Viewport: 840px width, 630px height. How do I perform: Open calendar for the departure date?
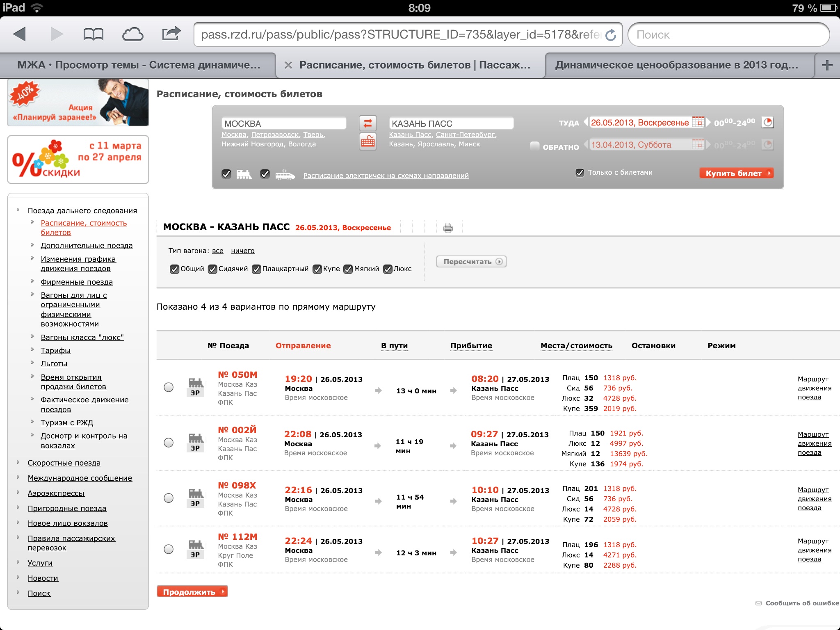697,122
